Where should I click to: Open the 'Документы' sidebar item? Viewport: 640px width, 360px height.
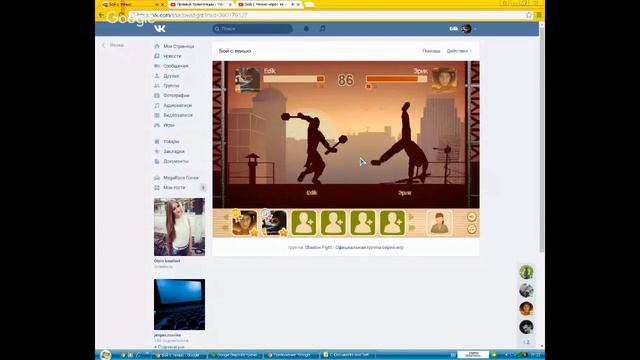point(176,161)
